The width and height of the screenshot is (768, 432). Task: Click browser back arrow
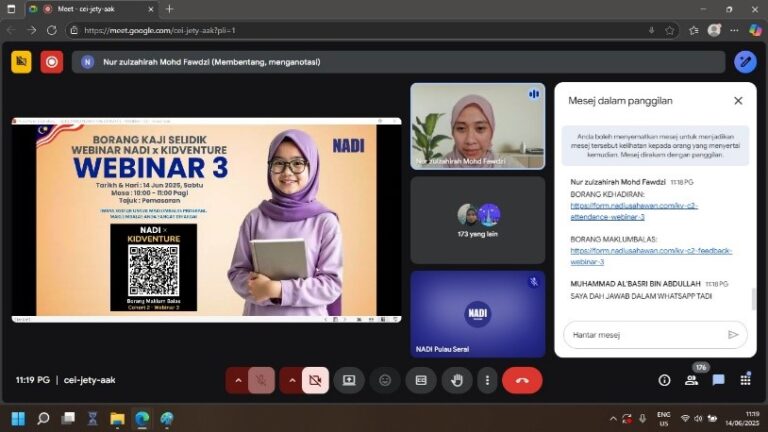click(11, 30)
